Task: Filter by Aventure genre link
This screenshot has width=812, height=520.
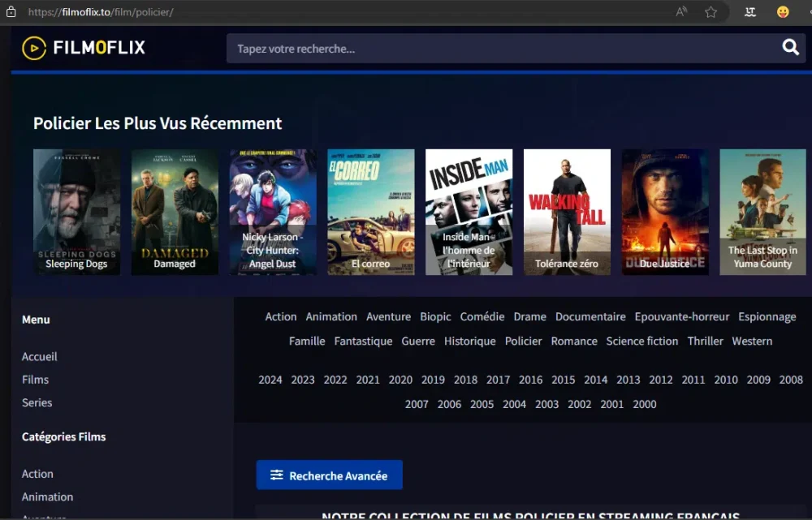Action: click(388, 316)
